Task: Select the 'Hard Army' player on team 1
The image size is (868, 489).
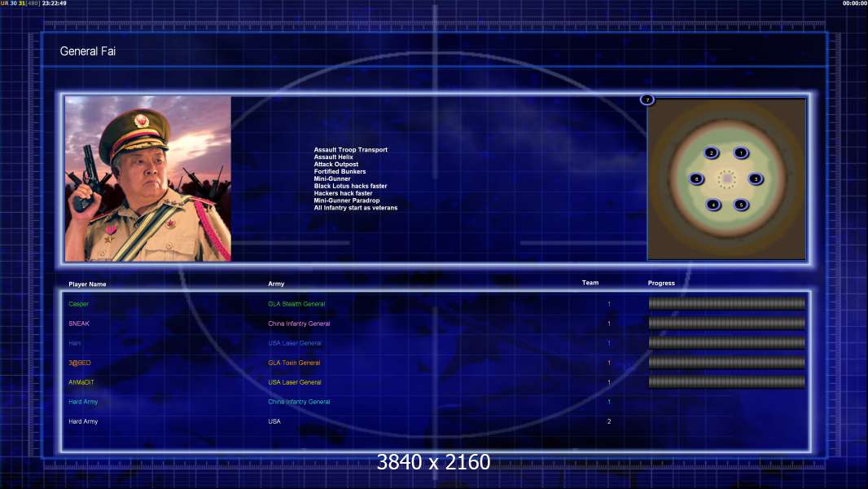Action: (83, 402)
